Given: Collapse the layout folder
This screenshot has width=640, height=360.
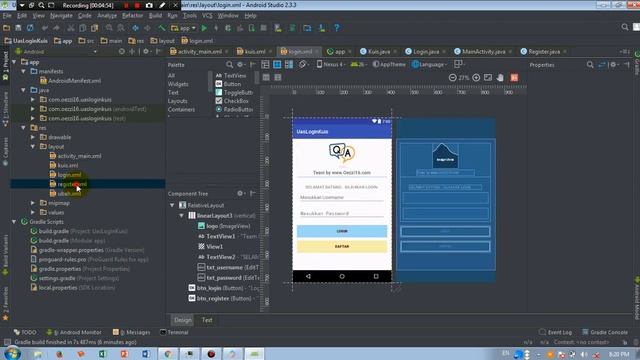Looking at the screenshot, I should click(33, 147).
